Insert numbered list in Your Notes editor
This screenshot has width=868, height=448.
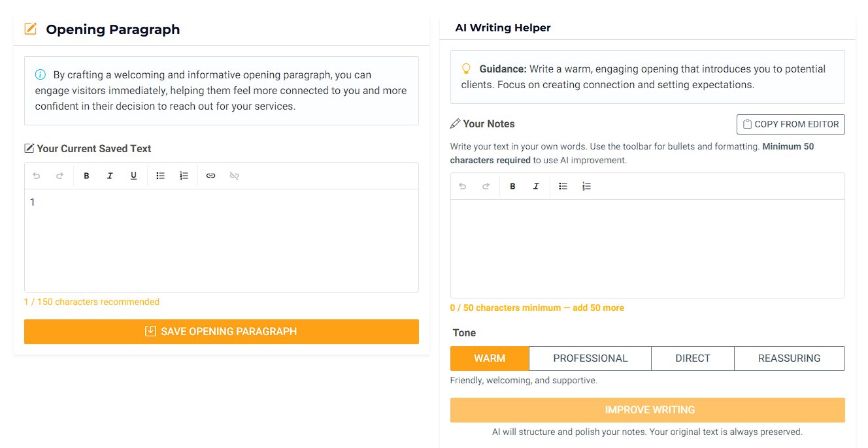tap(586, 186)
